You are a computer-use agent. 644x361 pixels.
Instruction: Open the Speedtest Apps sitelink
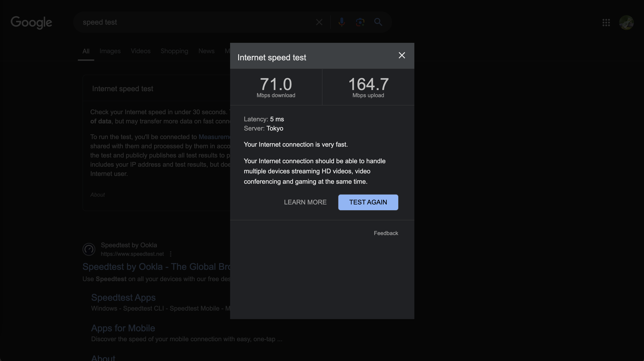tap(123, 297)
